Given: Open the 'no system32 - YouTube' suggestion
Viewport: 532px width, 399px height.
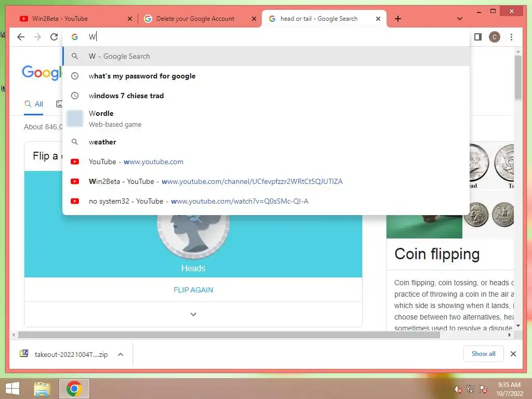Looking at the screenshot, I should click(x=267, y=201).
